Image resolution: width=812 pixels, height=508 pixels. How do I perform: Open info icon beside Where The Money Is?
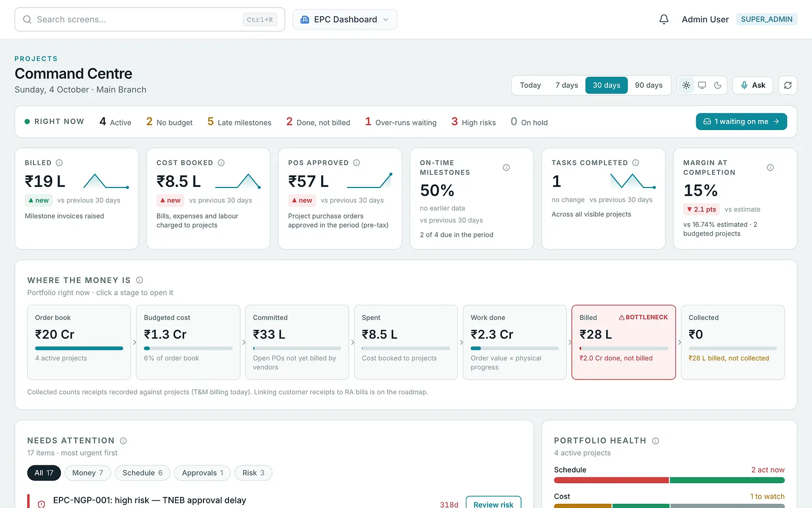[x=140, y=280]
